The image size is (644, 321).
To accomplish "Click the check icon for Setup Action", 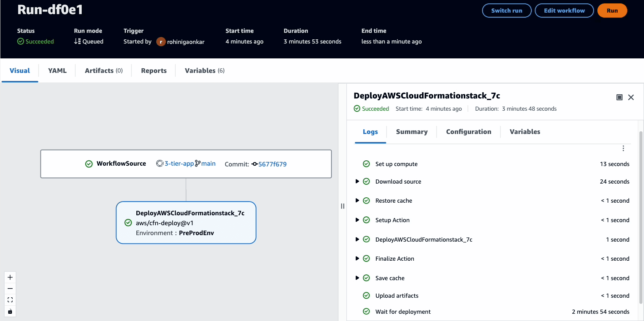I will (x=366, y=220).
